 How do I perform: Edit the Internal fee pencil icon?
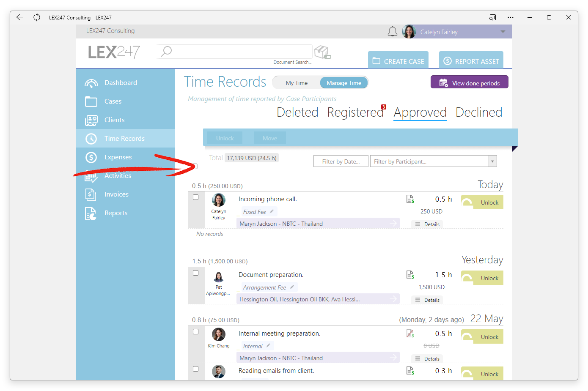268,346
